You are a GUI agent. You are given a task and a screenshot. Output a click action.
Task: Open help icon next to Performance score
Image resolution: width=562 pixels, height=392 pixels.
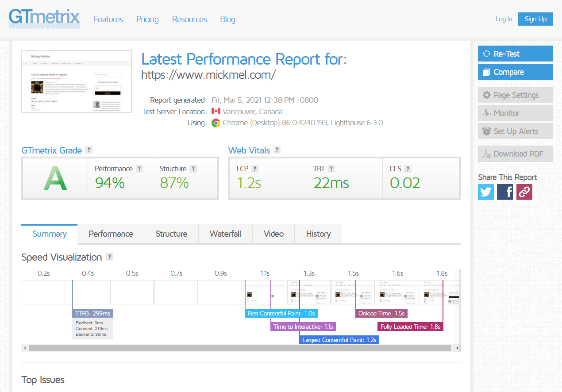[139, 169]
